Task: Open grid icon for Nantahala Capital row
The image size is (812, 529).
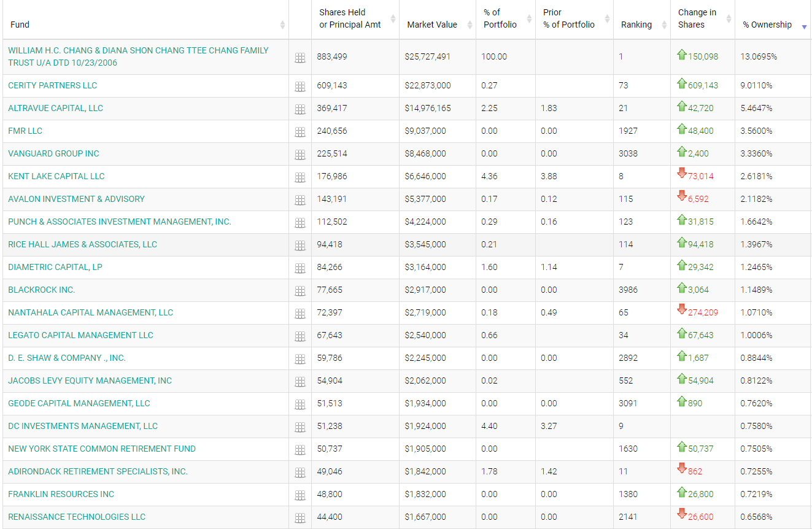Action: [300, 314]
